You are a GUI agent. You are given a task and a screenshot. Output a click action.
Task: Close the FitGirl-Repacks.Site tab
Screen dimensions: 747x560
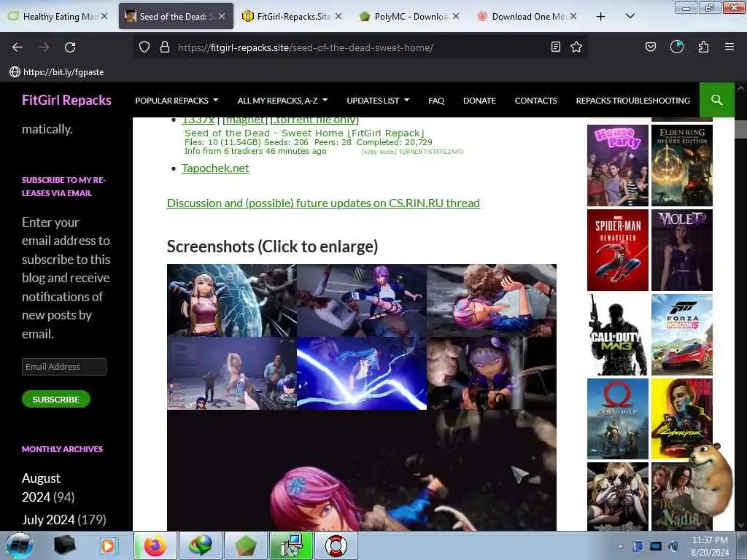(338, 16)
